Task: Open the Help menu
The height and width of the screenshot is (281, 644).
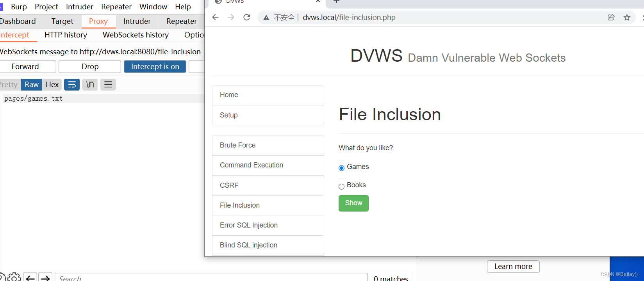Action: (x=183, y=7)
